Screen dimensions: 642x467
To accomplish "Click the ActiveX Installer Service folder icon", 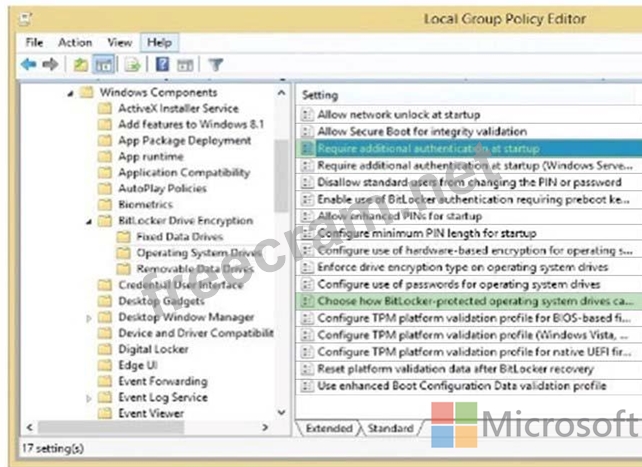I will click(x=105, y=108).
